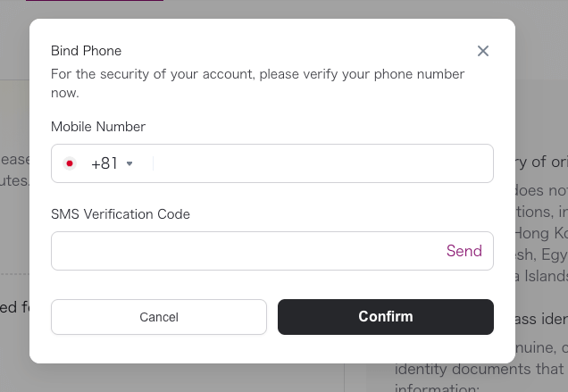Viewport: 568px width, 392px height.
Task: Select the +81 country code text
Action: 104,163
